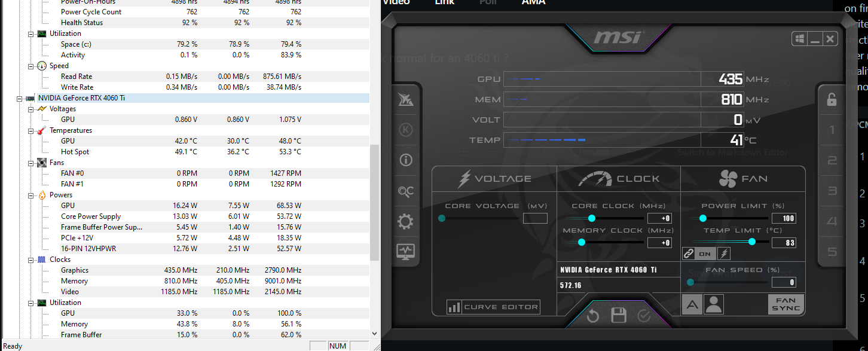
Task: Click the NVIDIA GeForce RTX 4060 Ti name in Afterburner
Action: pyautogui.click(x=608, y=270)
